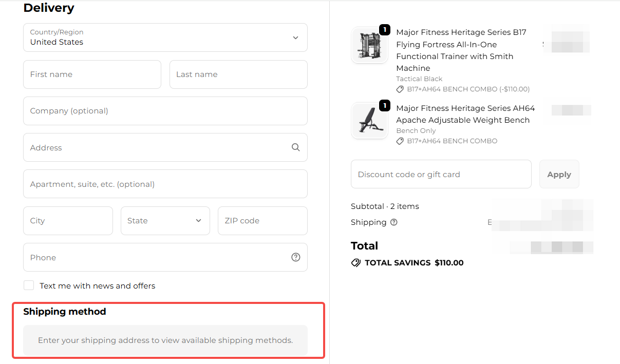The width and height of the screenshot is (620, 364).
Task: Select the ZIP code field
Action: [x=262, y=221]
